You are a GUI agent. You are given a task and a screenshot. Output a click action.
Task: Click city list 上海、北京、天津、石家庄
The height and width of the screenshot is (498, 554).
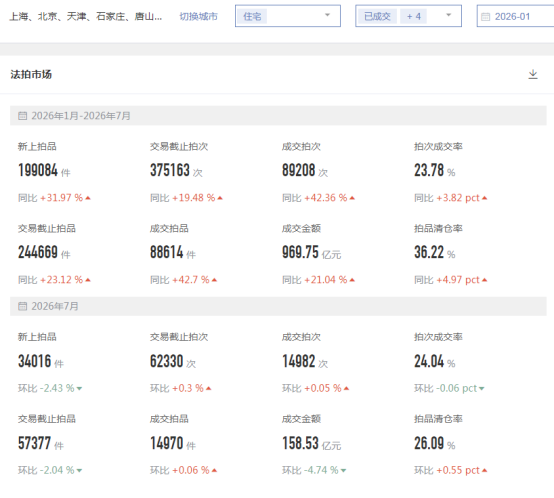(x=86, y=17)
